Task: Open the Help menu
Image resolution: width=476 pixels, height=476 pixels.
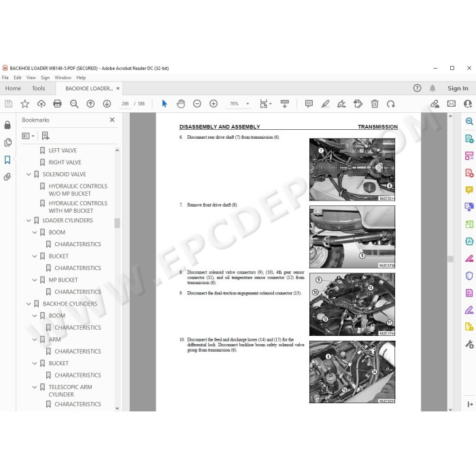Action: [81, 78]
